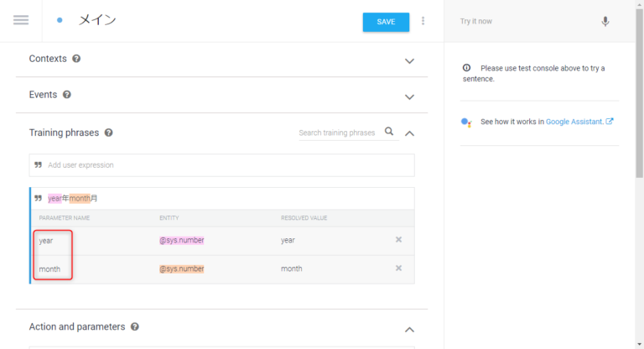Image resolution: width=644 pixels, height=349 pixels.
Task: Click the Add user expression field
Action: coord(226,165)
